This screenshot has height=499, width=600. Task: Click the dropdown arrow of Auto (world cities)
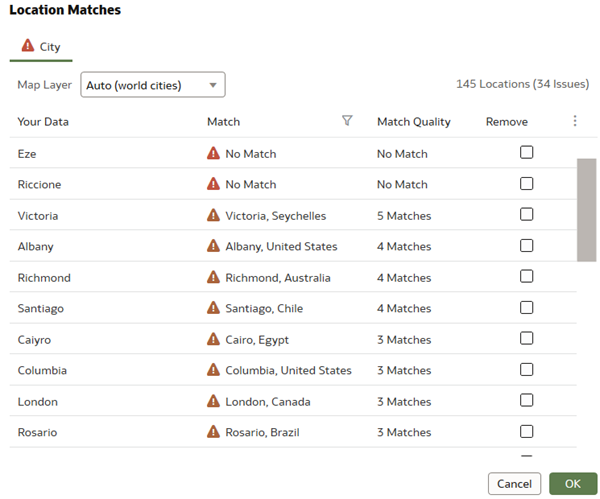(213, 85)
